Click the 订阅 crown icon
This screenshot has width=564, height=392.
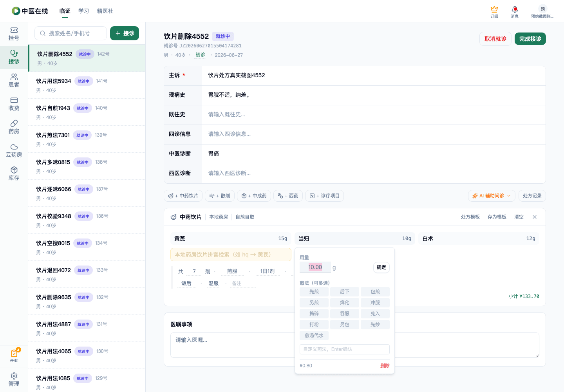[494, 12]
